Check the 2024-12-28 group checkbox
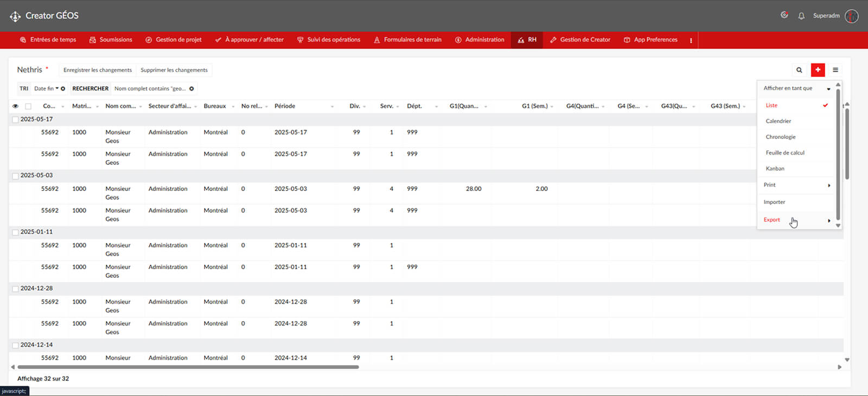 tap(15, 289)
